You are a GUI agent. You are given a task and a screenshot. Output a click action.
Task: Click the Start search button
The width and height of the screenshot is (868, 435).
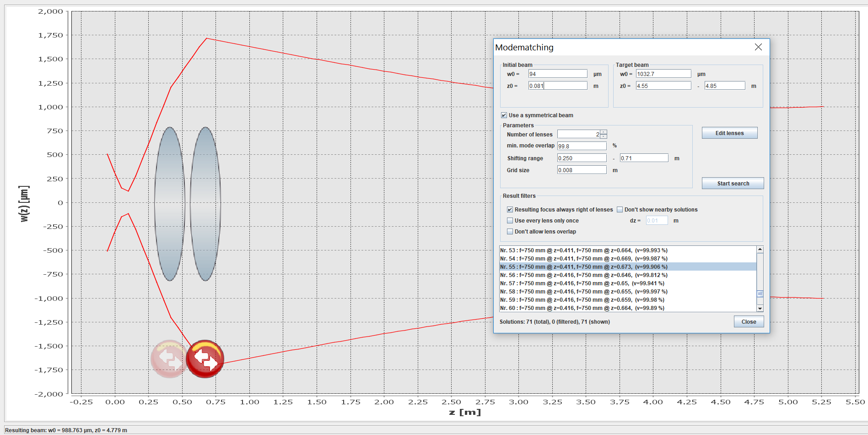733,184
